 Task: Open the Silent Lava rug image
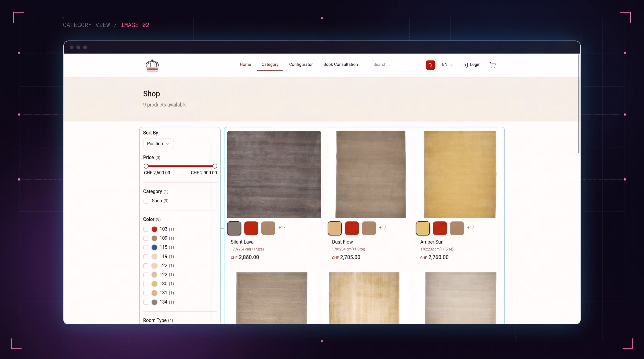(274, 174)
